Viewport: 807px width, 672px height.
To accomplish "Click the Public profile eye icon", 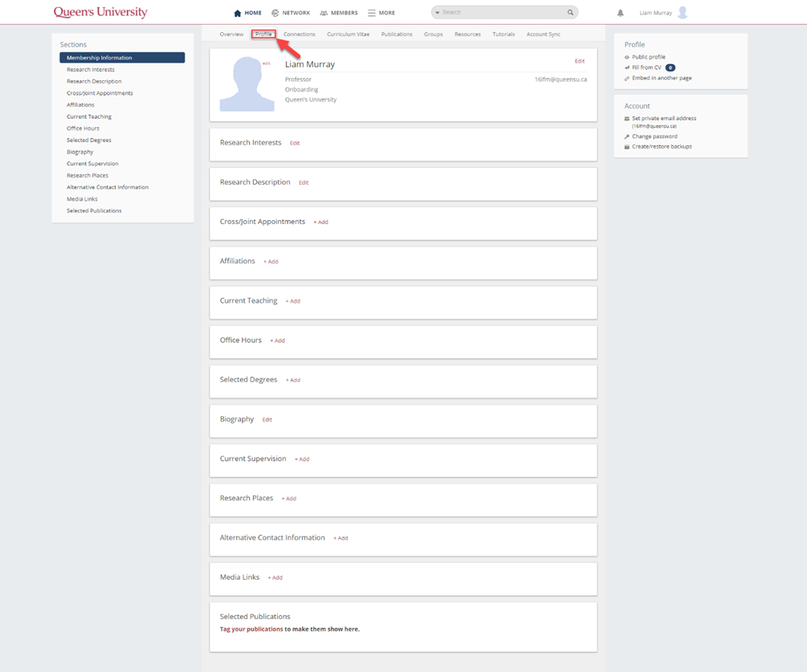I will click(627, 57).
